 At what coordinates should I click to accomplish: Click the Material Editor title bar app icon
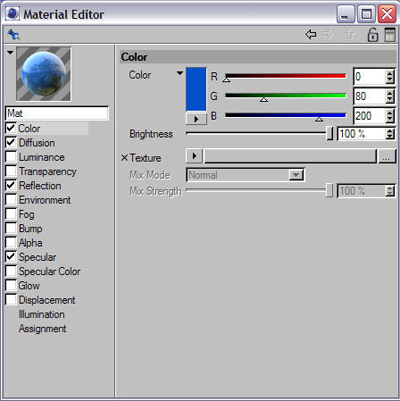click(12, 14)
